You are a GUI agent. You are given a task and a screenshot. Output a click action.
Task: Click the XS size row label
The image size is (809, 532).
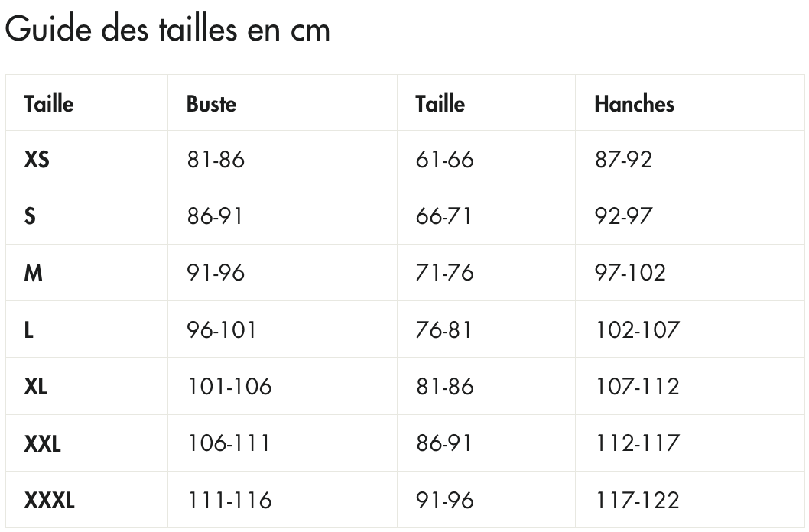[x=37, y=159]
